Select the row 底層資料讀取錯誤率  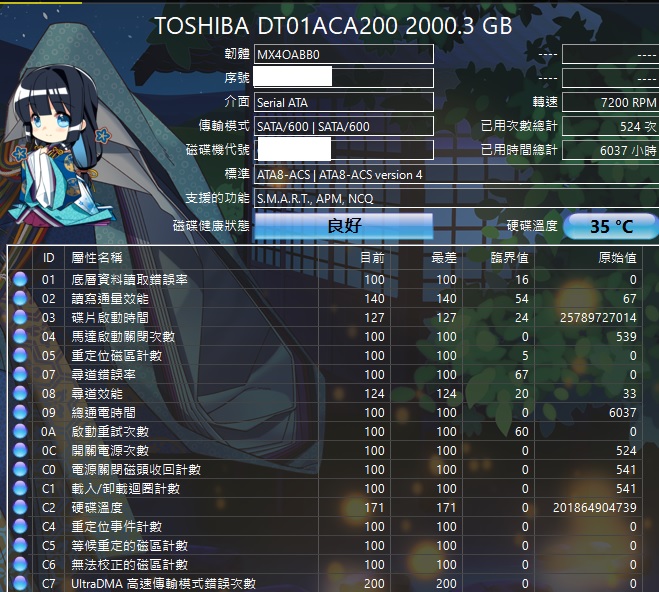tap(325, 279)
